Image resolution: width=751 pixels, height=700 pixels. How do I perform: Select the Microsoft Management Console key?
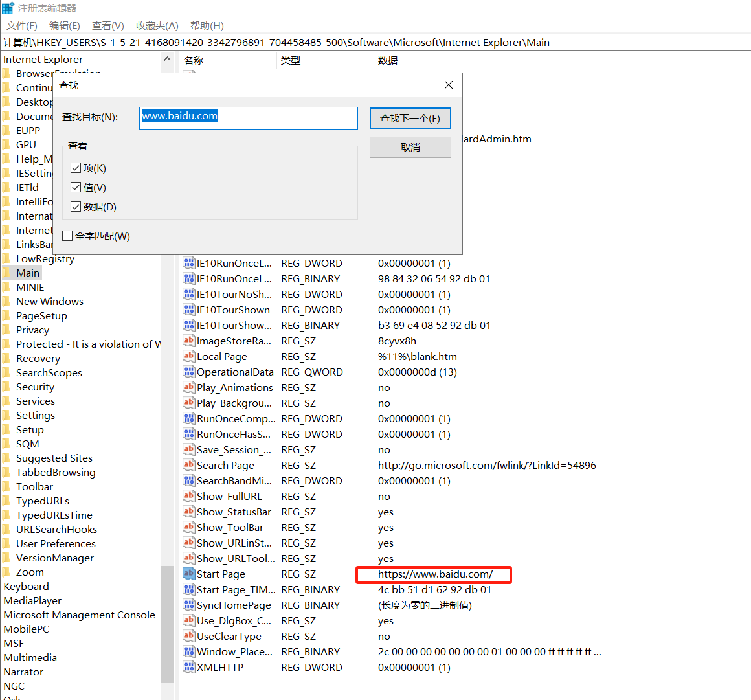[x=80, y=615]
